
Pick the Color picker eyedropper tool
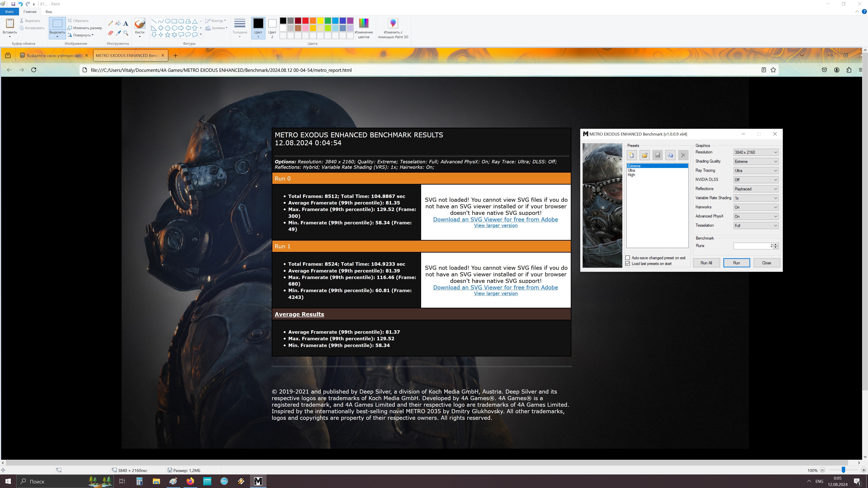tap(118, 33)
